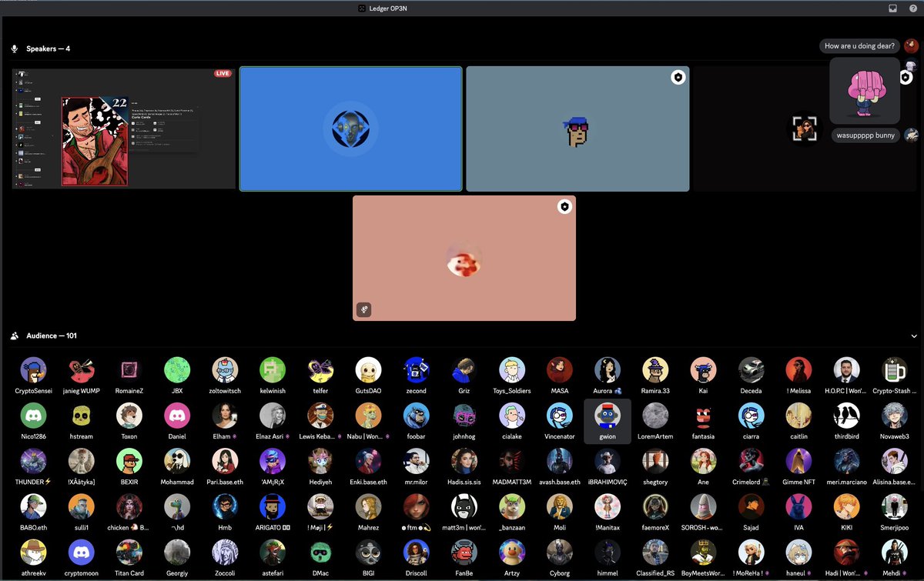Click the name 'faemoreX' in the audience
The width and height of the screenshot is (924, 581).
pyautogui.click(x=655, y=527)
